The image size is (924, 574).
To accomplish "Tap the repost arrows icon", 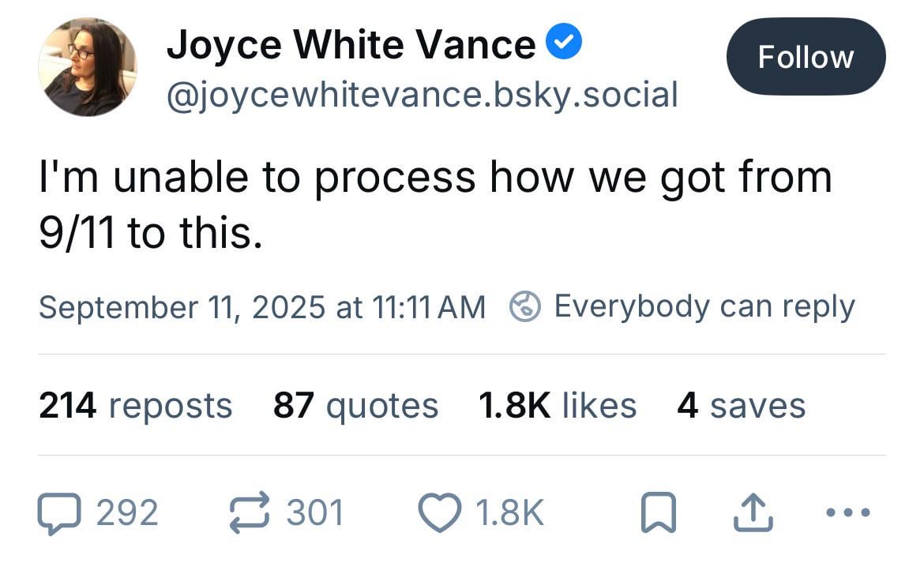I will (250, 512).
